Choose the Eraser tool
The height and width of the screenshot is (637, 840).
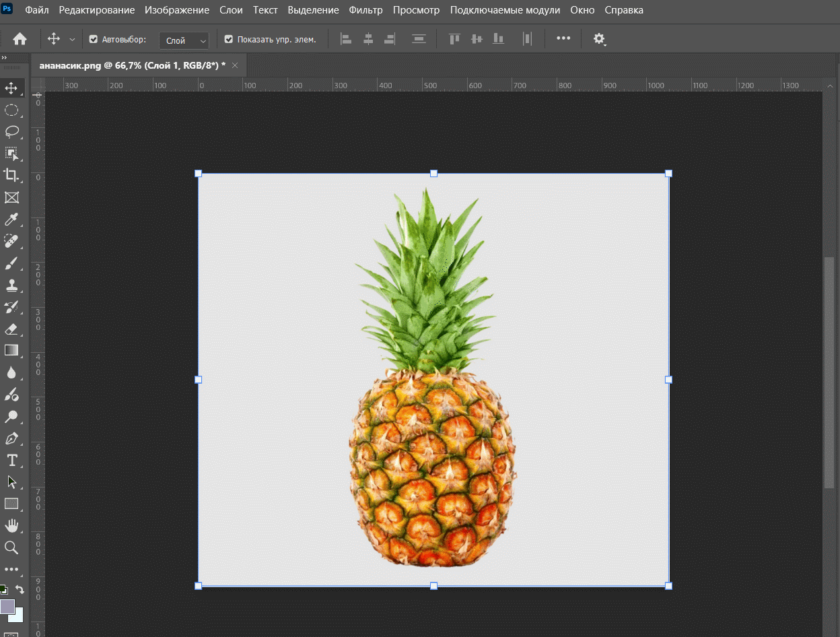point(11,329)
